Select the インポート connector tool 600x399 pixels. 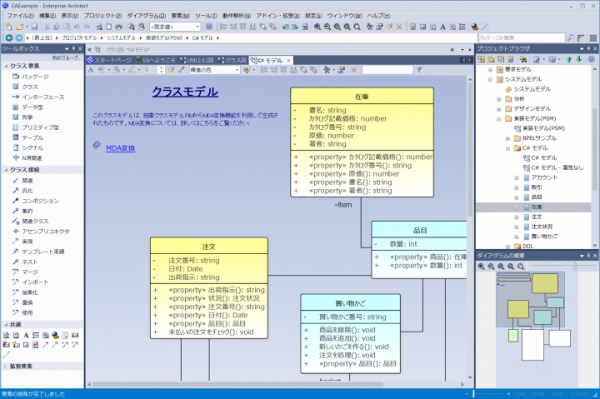pyautogui.click(x=31, y=282)
